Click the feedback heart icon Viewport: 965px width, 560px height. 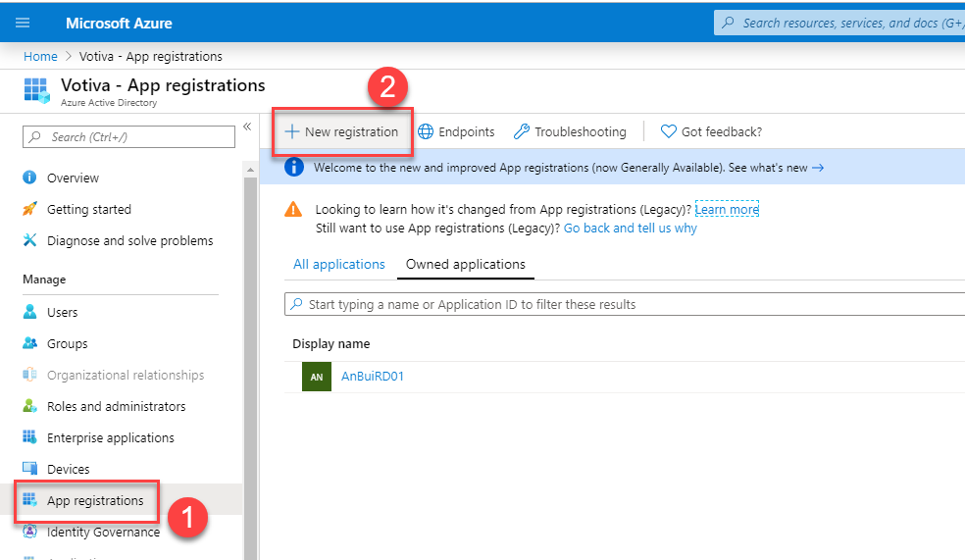click(669, 131)
